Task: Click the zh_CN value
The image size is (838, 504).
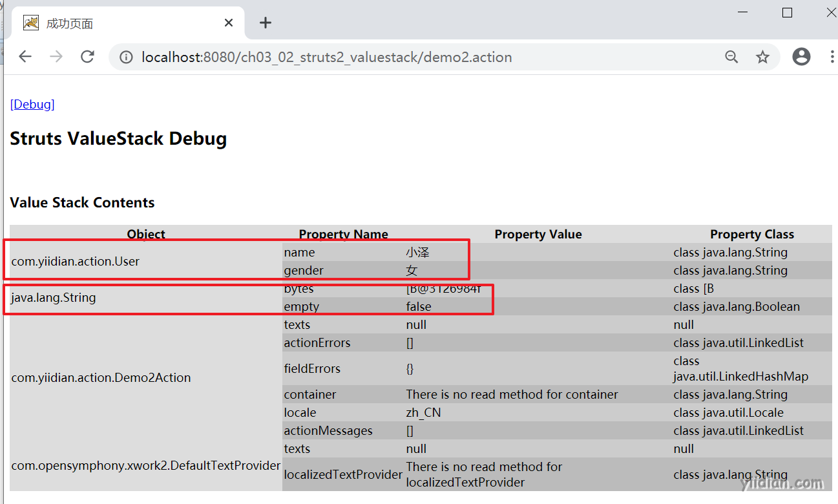Action: (424, 412)
